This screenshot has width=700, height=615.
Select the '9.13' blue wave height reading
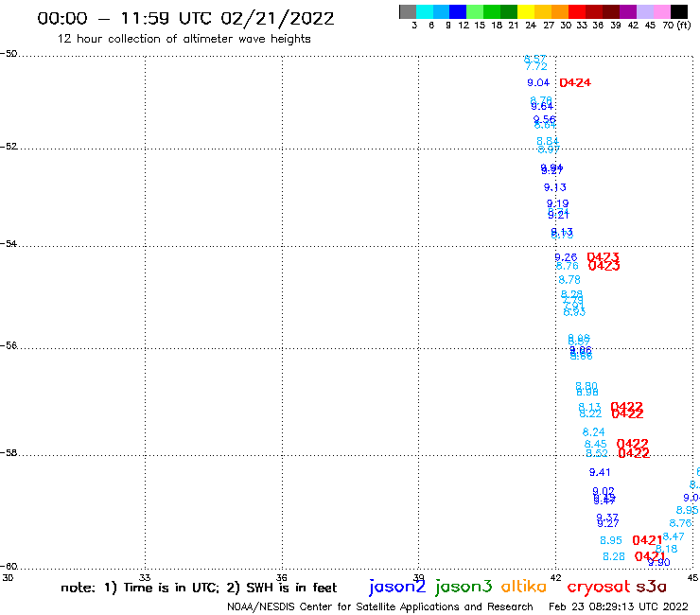point(555,187)
